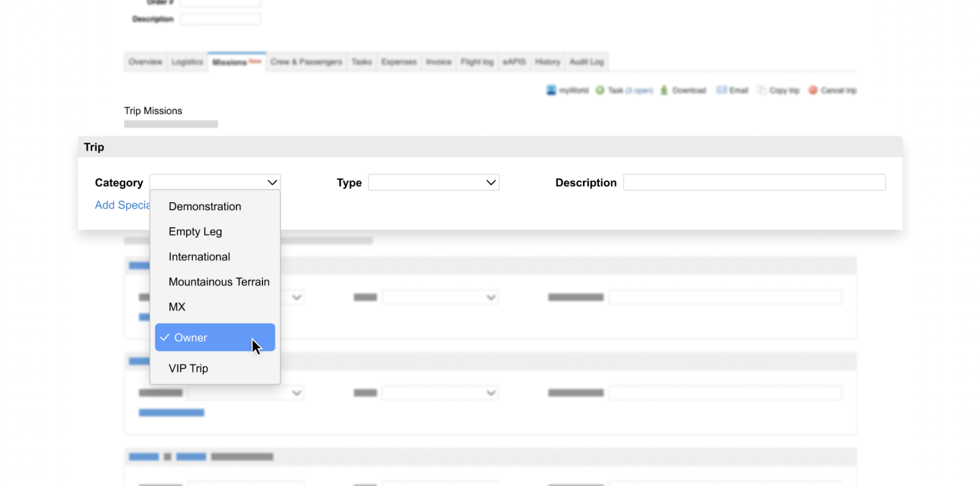Open the Audit Log tab
The image size is (980, 486).
click(586, 62)
